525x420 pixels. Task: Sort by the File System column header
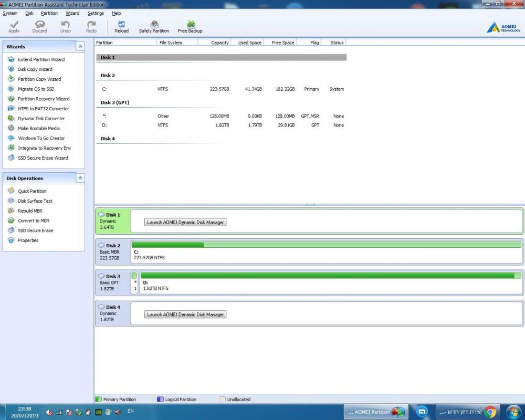tap(177, 43)
